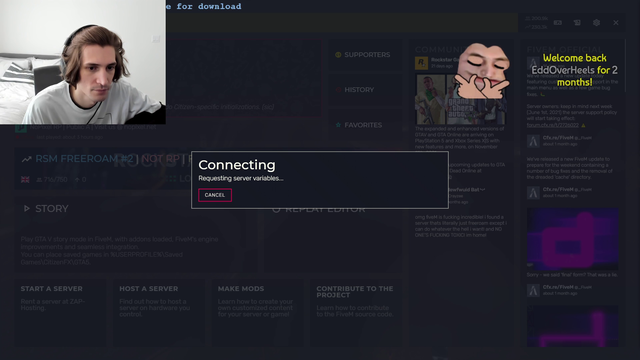Click the Cfx.re/FiveM avatar above 'new FiveM update' post
Image resolution: width=640 pixels, height=360 pixels.
[533, 141]
